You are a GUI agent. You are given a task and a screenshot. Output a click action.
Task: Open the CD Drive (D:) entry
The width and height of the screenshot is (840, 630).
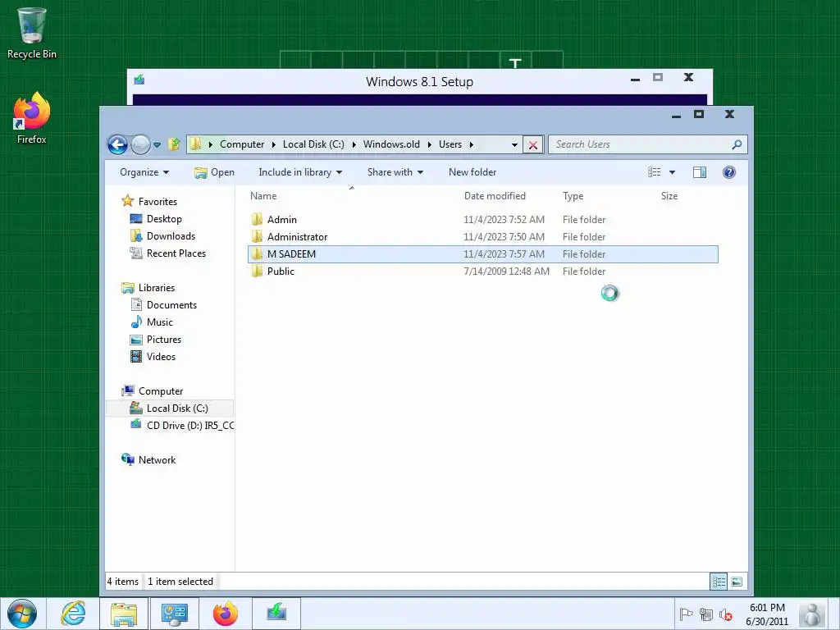click(182, 426)
